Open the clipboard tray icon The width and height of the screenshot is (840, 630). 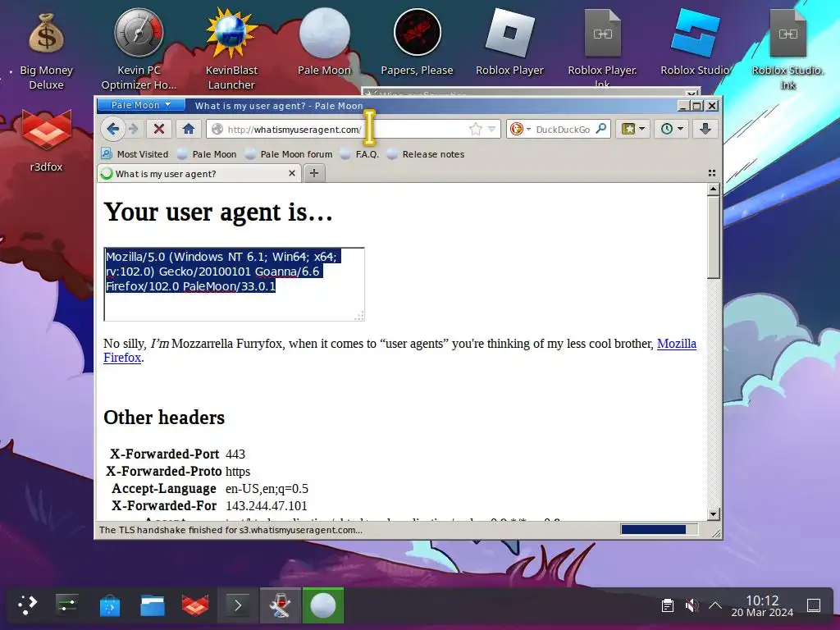tap(668, 606)
